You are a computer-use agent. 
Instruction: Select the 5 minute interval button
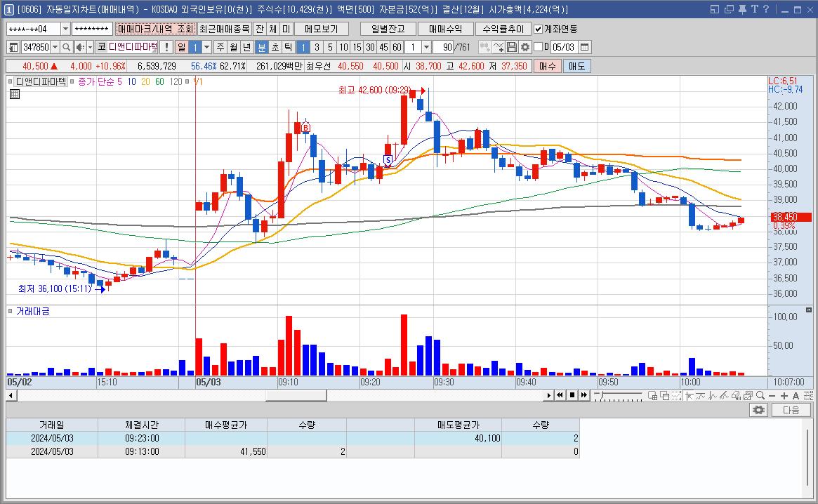click(330, 48)
